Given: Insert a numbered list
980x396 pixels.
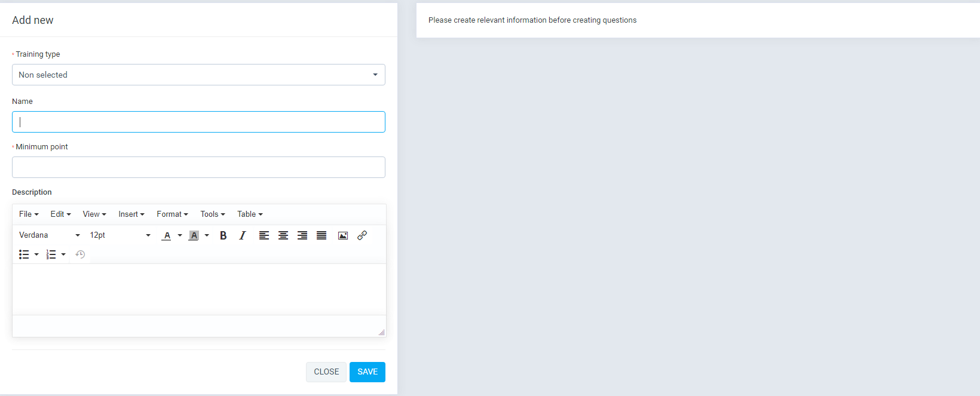Looking at the screenshot, I should pos(51,254).
